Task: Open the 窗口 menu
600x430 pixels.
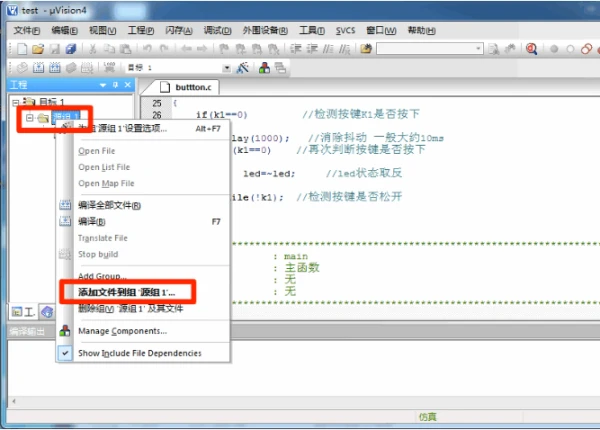Action: pyautogui.click(x=381, y=30)
